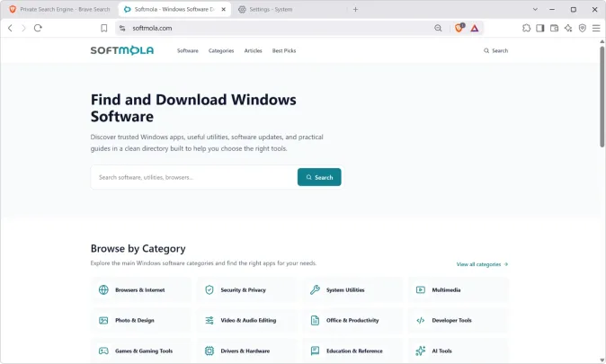Open Video & Audio Editing category

pyautogui.click(x=248, y=320)
